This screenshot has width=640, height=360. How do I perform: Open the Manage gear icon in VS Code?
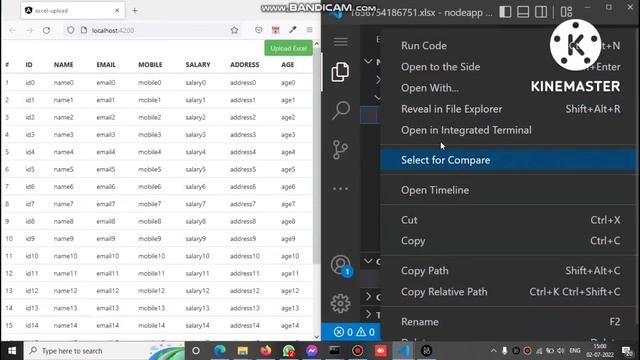point(340,304)
